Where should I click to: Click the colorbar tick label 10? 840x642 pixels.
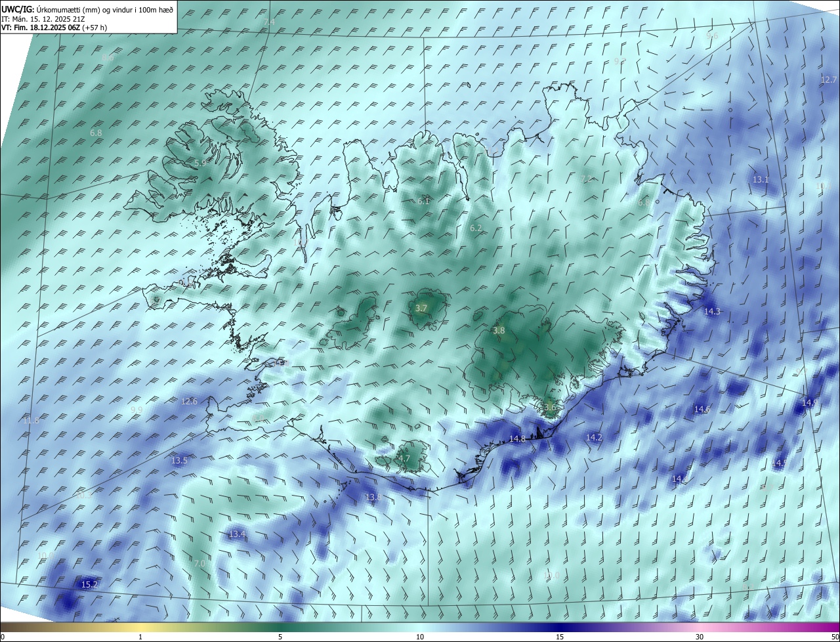point(420,637)
